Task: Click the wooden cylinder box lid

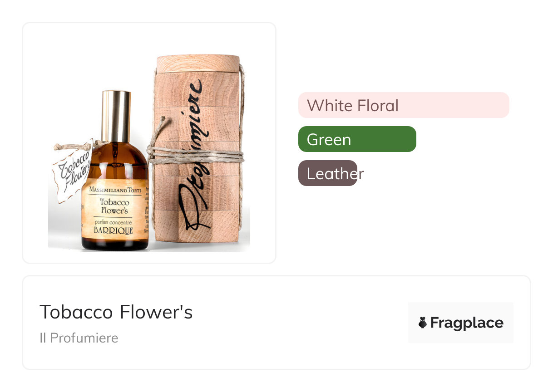Action: [x=197, y=63]
